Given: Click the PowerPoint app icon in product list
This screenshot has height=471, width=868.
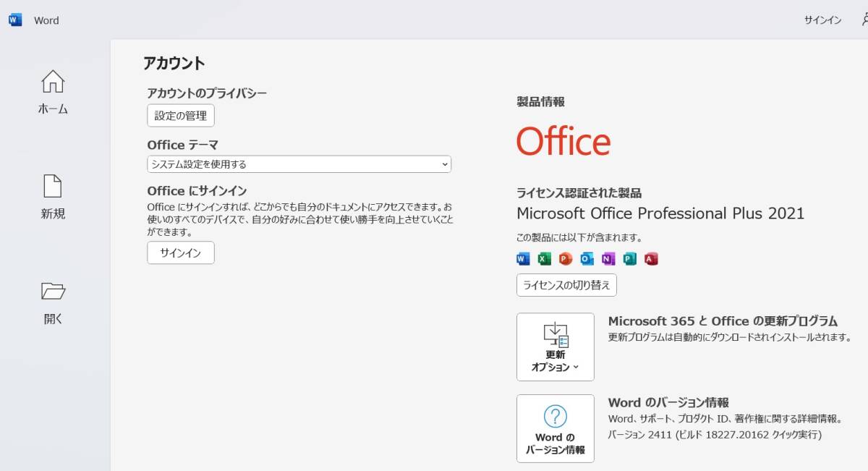Looking at the screenshot, I should [566, 259].
